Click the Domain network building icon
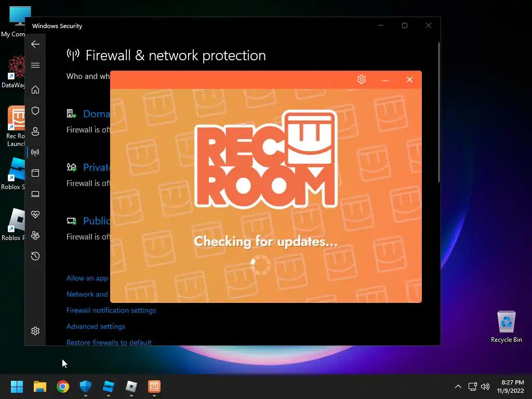 [71, 113]
